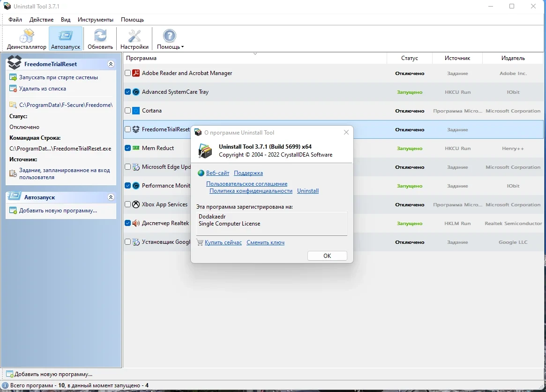Viewport: 546px width, 392px height.
Task: Collapse the FreedomeTrialReset sidebar panel
Action: (111, 64)
